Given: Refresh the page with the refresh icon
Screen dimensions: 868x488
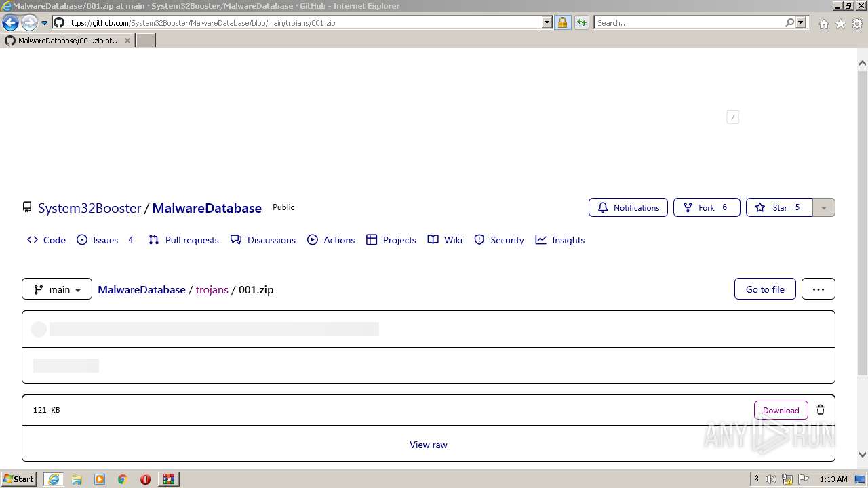Looking at the screenshot, I should [581, 23].
